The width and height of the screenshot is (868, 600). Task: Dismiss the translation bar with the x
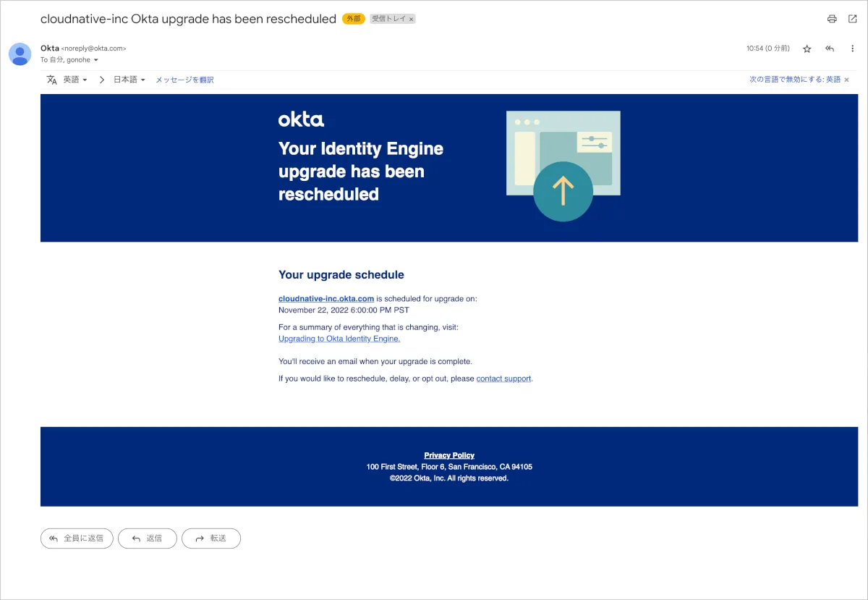click(847, 80)
